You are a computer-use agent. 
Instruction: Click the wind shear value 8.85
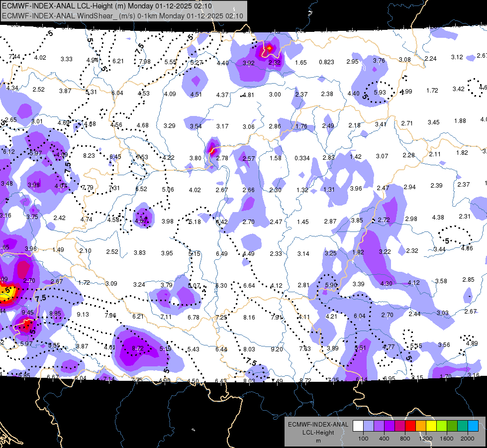(55, 314)
